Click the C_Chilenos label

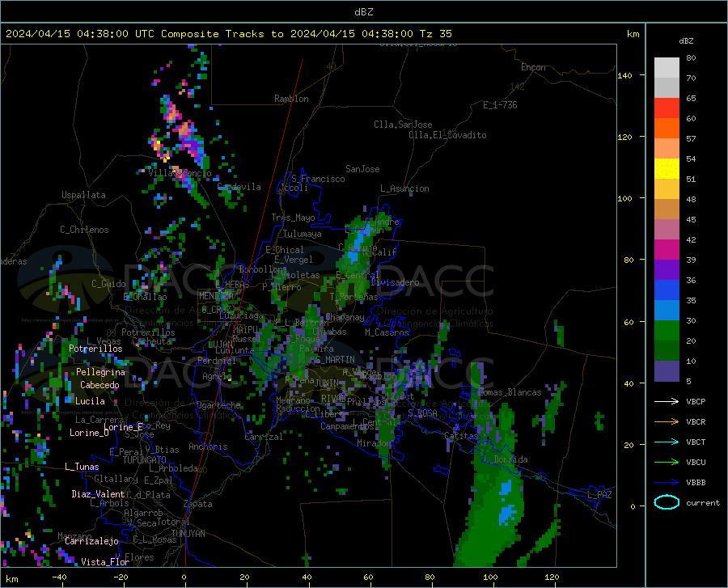point(84,229)
